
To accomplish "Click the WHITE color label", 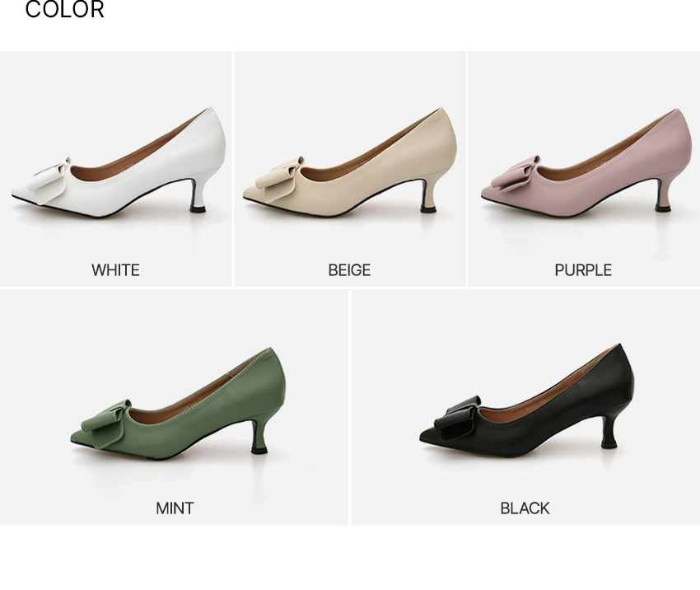I will point(115,270).
